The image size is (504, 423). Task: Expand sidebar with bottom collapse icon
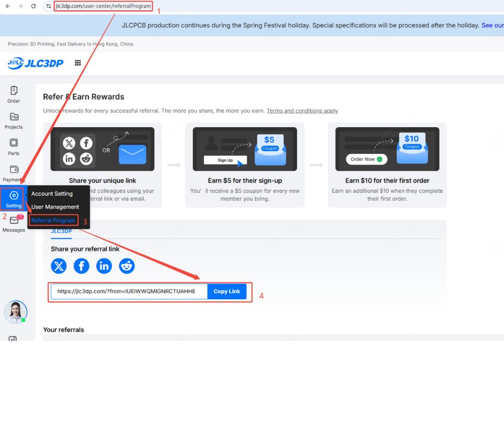tap(12, 338)
